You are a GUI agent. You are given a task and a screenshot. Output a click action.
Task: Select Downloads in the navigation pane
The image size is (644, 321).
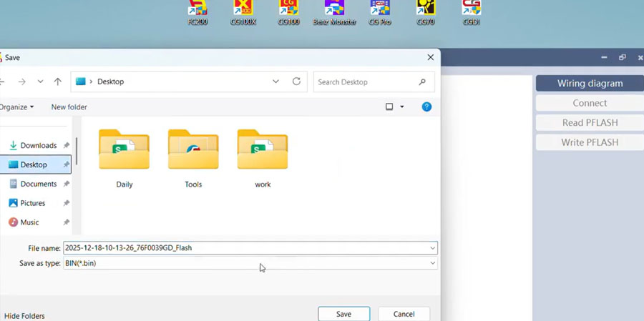pos(38,145)
